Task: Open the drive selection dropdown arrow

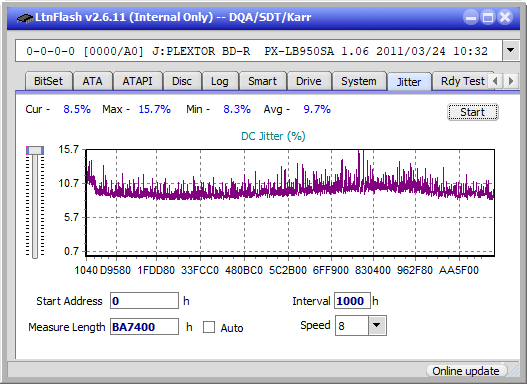Action: click(511, 51)
